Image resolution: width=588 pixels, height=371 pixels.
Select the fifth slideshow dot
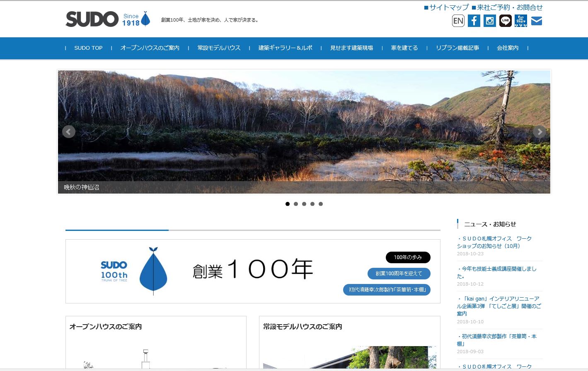(321, 204)
